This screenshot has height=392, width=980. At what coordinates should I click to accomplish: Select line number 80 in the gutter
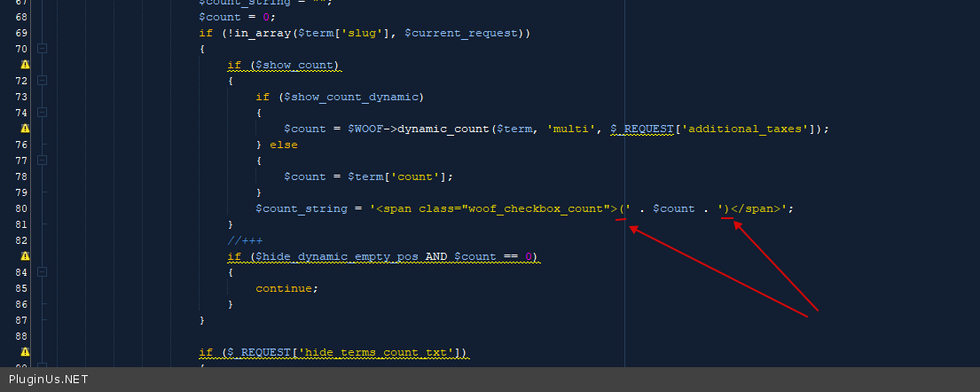pos(21,208)
